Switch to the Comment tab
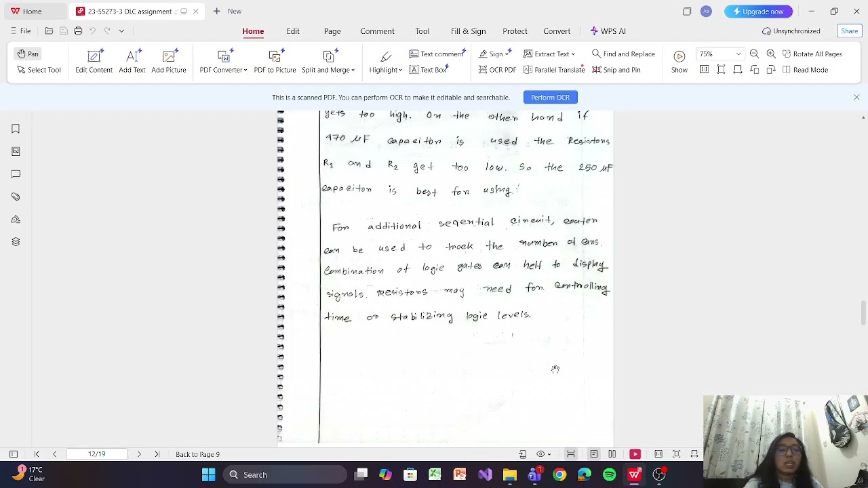 coord(377,31)
